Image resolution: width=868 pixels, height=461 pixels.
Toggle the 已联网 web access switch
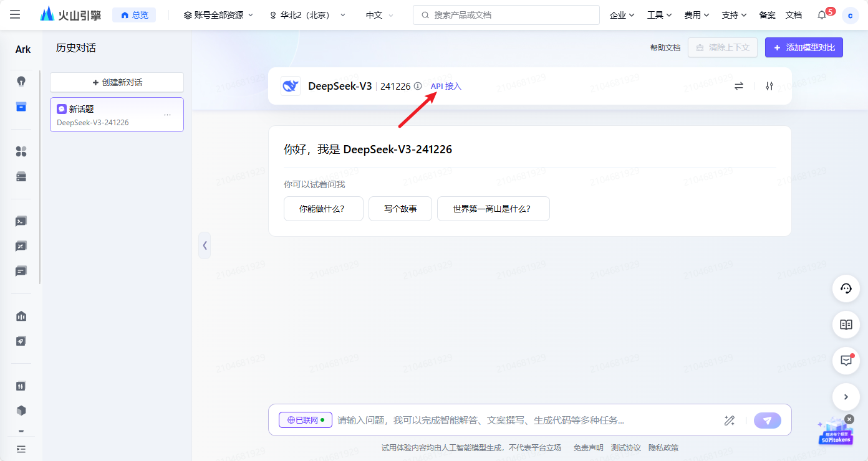click(x=306, y=420)
